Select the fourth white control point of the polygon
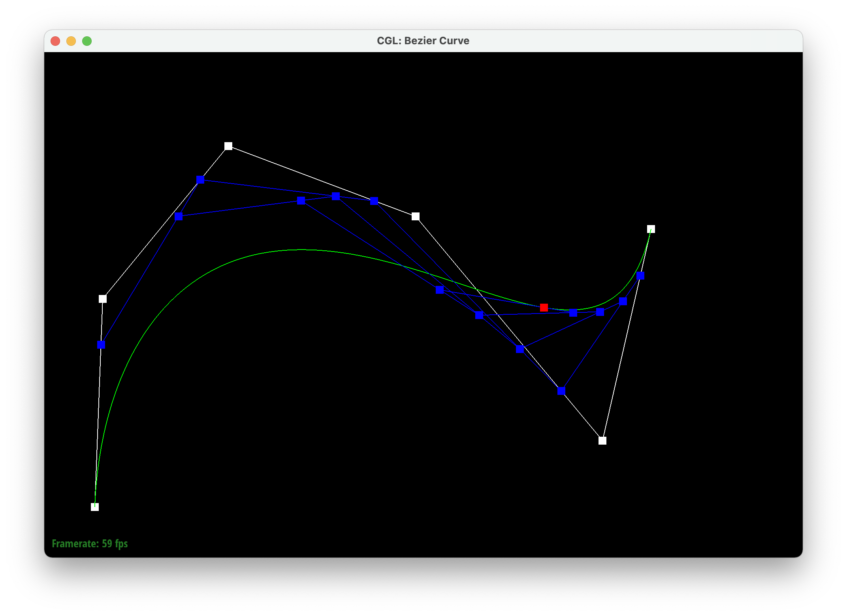This screenshot has height=616, width=847. [416, 216]
